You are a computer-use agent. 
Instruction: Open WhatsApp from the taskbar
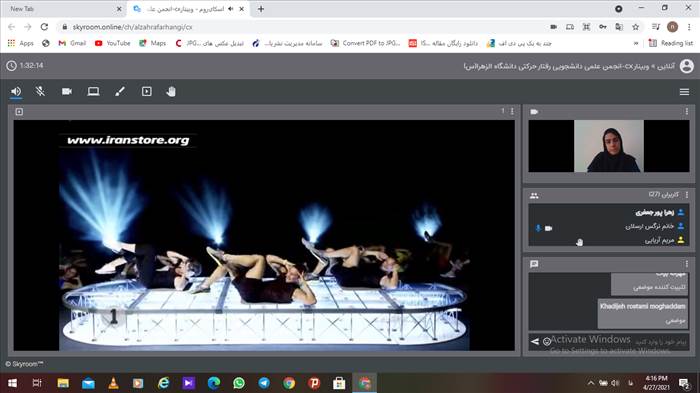239,383
